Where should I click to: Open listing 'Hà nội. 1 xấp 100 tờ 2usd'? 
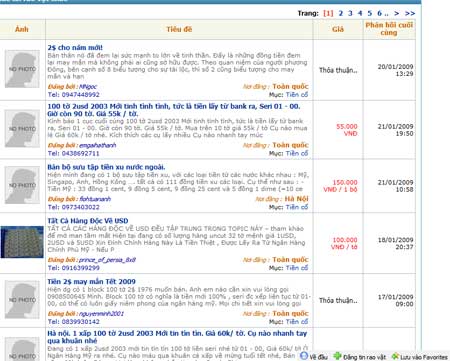pos(177,337)
